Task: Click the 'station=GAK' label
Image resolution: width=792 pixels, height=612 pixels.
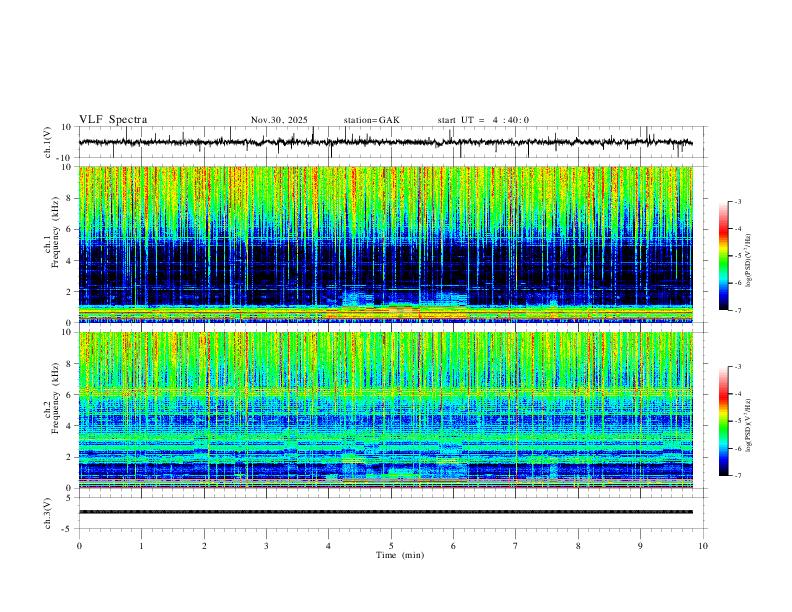Action: coord(371,120)
